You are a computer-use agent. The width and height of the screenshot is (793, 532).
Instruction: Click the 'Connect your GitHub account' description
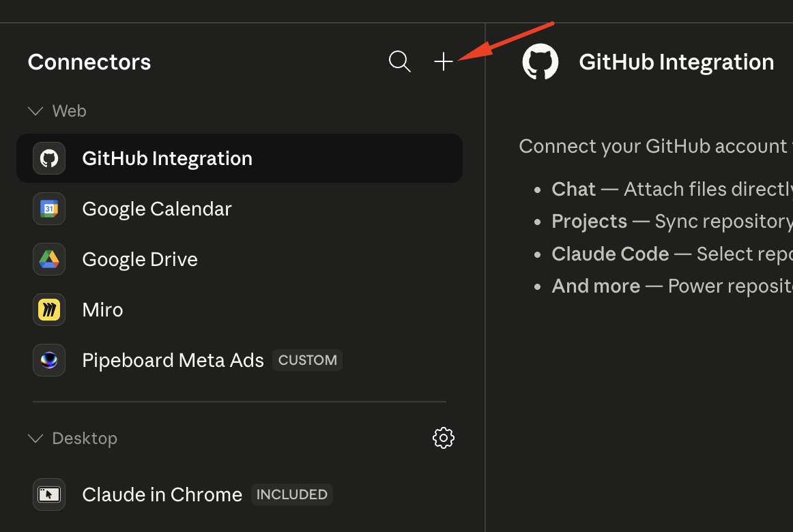656,147
